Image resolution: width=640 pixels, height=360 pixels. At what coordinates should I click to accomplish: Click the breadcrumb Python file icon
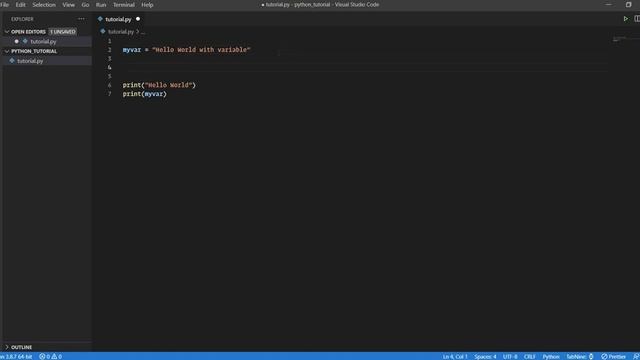pos(103,31)
